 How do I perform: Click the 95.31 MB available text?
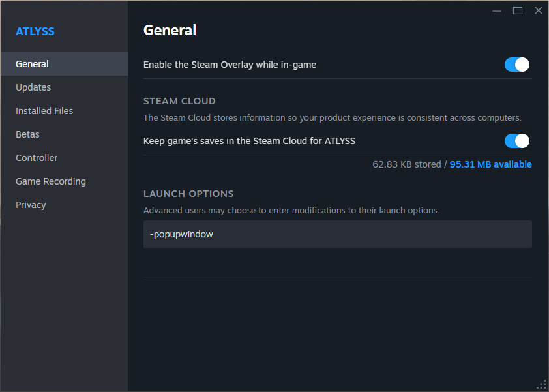[x=490, y=164]
